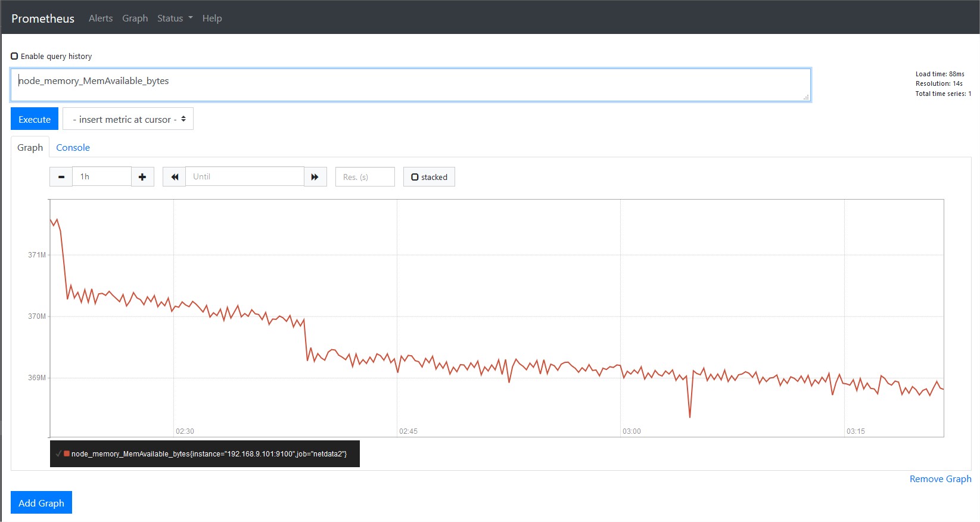
Task: Click the 03:00 x-axis label
Action: tap(631, 431)
